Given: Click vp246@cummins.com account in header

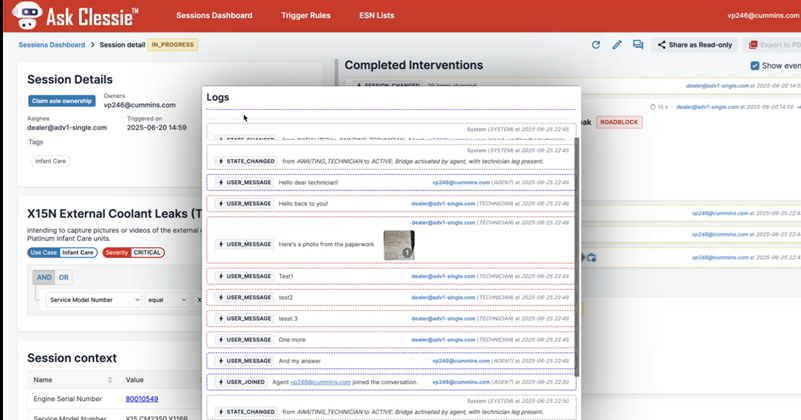Looking at the screenshot, I should (763, 15).
